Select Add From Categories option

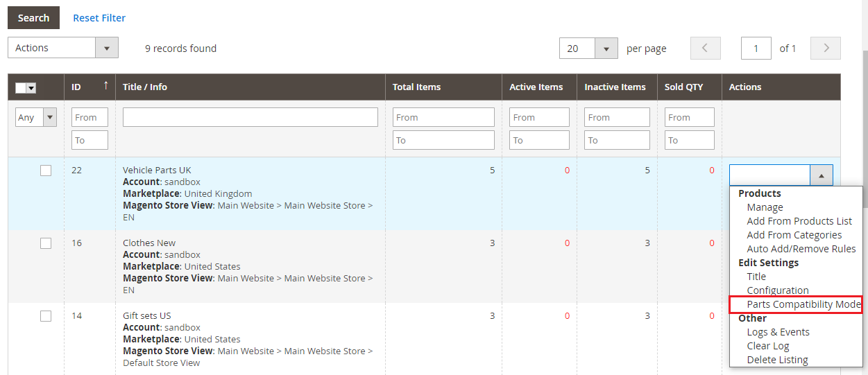tap(794, 235)
